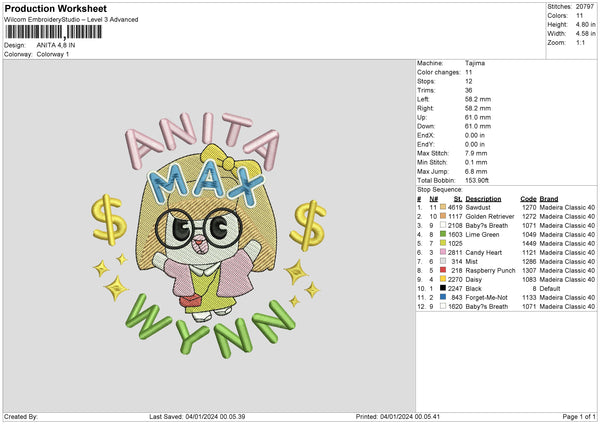
Task: Select the Black thread swatch
Action: click(443, 288)
